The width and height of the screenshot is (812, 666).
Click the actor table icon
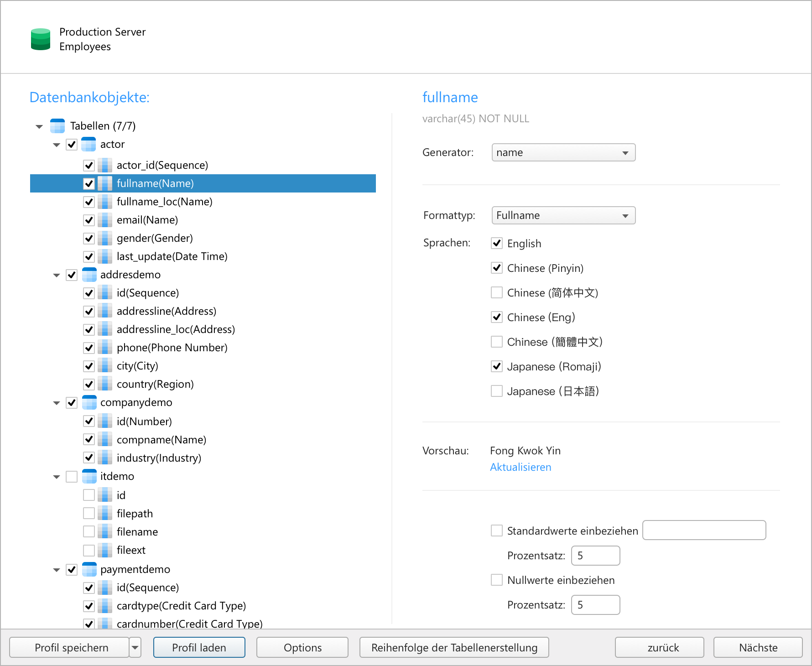tap(88, 144)
